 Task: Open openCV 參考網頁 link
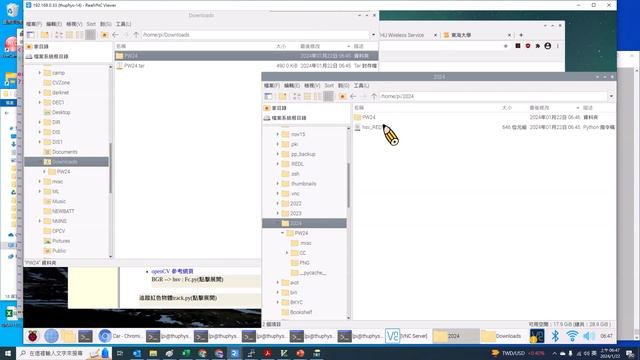point(172,271)
